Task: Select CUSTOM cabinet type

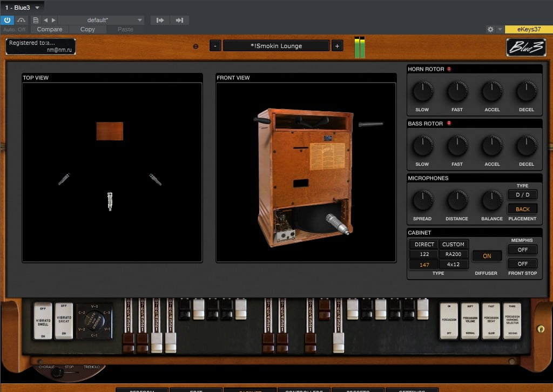Action: 453,244
